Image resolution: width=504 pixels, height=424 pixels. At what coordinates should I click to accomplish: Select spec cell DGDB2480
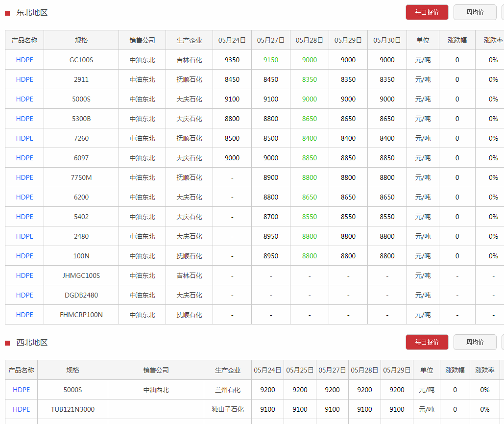(81, 295)
